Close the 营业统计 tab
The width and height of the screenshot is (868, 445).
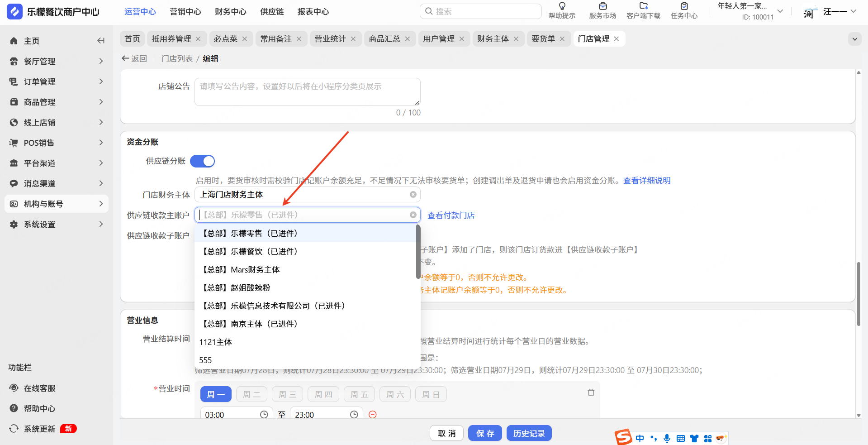tap(353, 39)
